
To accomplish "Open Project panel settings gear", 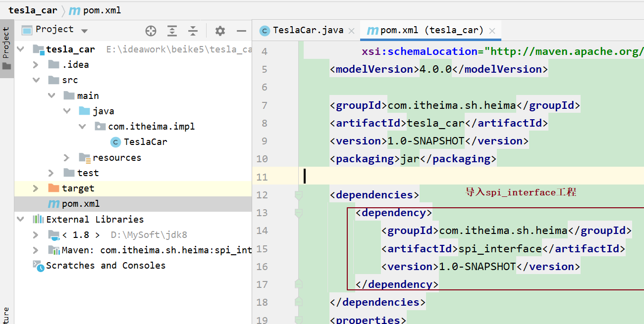I will 220,31.
